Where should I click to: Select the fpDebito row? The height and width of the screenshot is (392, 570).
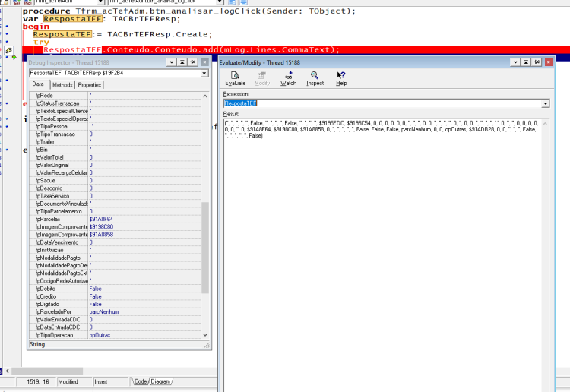115,289
